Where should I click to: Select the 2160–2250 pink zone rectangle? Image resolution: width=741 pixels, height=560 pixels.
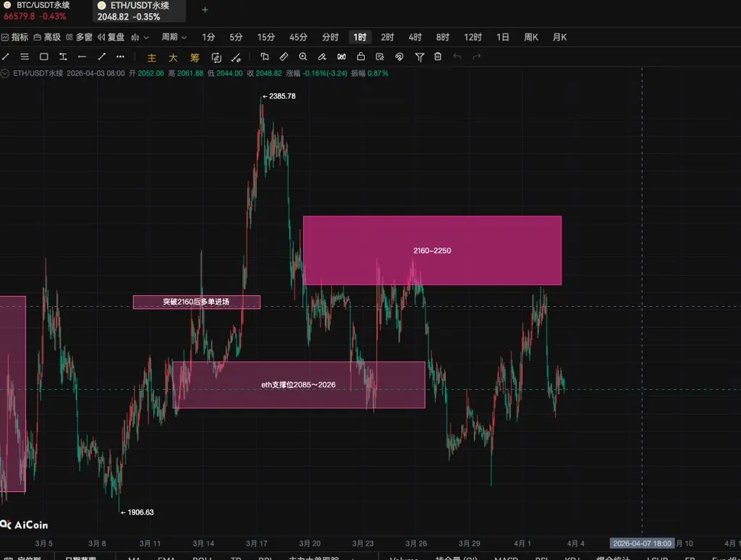point(432,250)
